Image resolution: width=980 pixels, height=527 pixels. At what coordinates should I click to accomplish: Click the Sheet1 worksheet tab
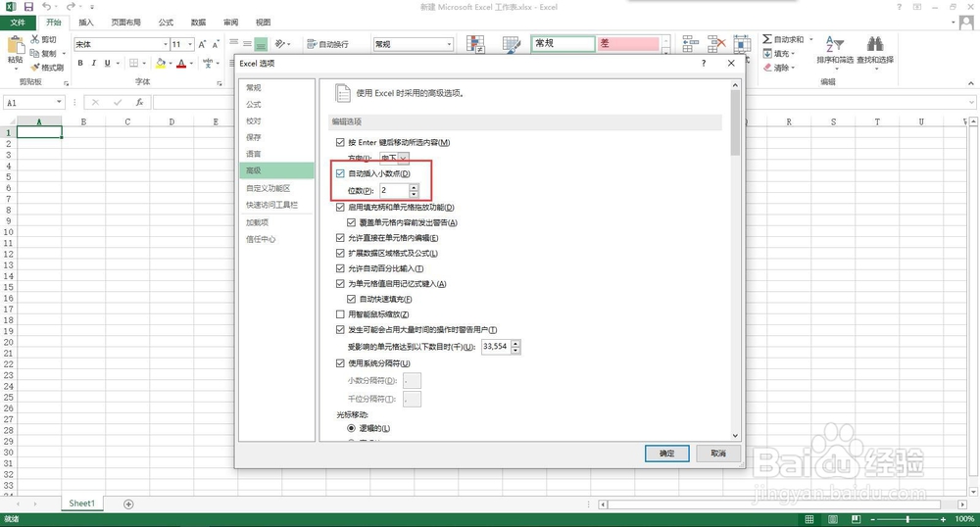[82, 503]
